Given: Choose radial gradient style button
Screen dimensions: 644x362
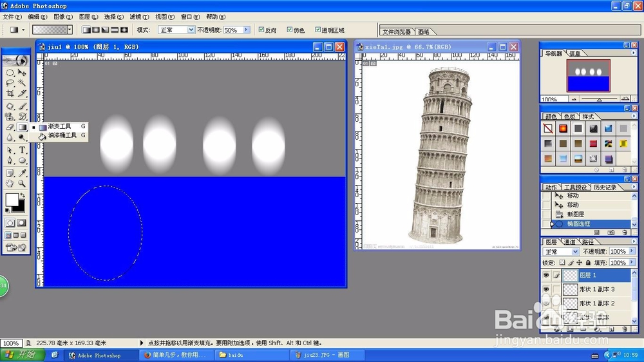Looking at the screenshot, I should (96, 30).
